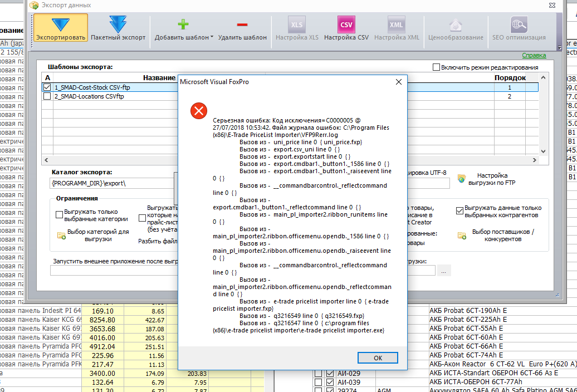Click the Экспорт данных title bar icon
This screenshot has height=392, width=577.
34,5
